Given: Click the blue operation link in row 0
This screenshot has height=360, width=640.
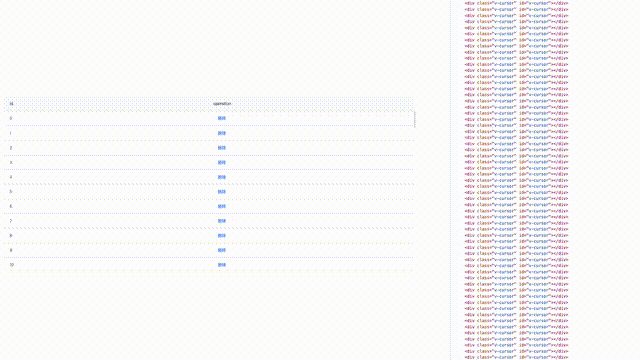Looking at the screenshot, I should (x=222, y=118).
